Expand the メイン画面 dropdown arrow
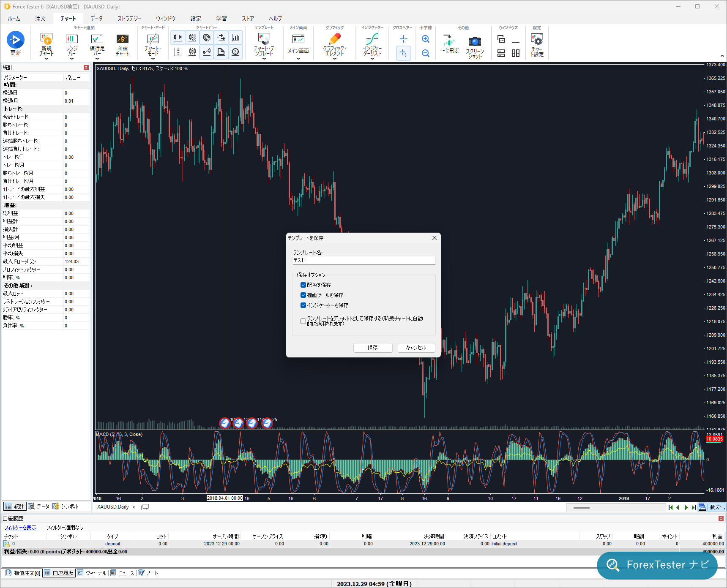This screenshot has width=727, height=588. click(x=298, y=59)
